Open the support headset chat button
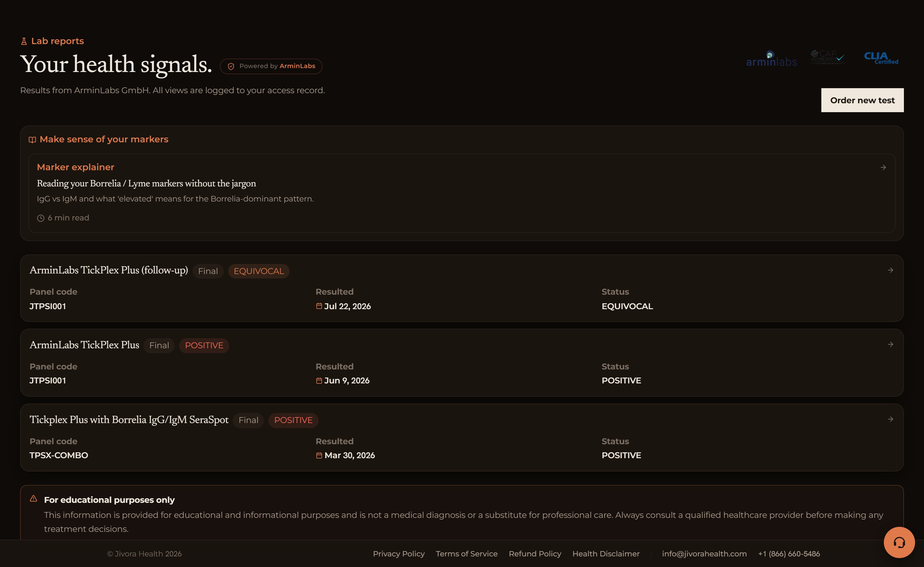Viewport: 924px width, 567px height. (899, 542)
